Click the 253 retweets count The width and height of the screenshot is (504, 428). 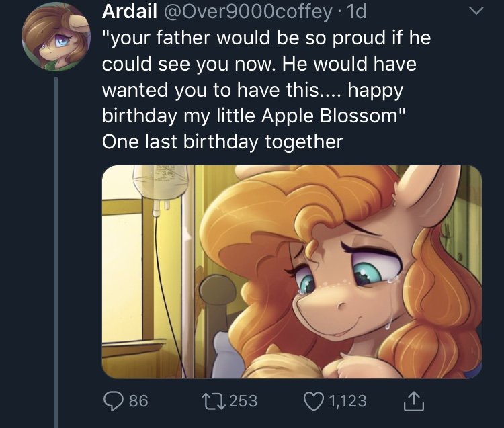coord(243,401)
